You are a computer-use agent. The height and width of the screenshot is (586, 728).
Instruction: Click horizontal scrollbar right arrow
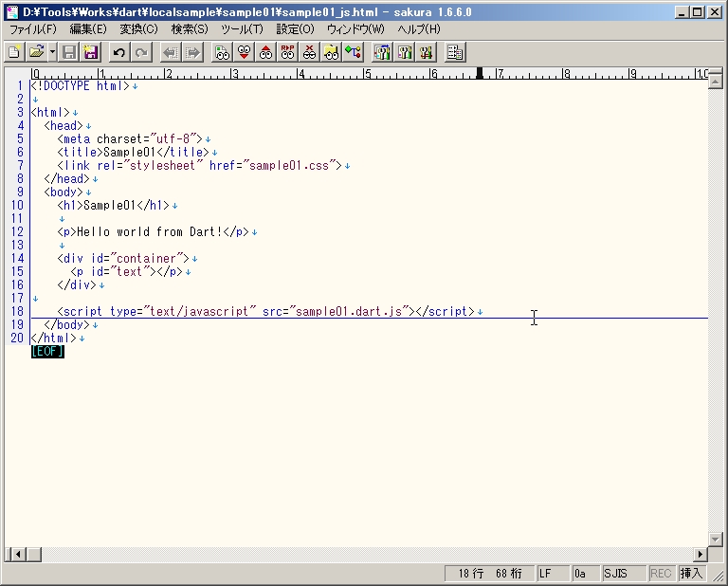701,554
